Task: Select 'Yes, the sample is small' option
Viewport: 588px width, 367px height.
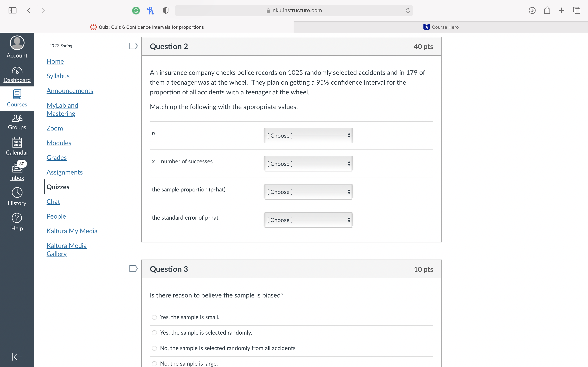Action: pos(154,317)
